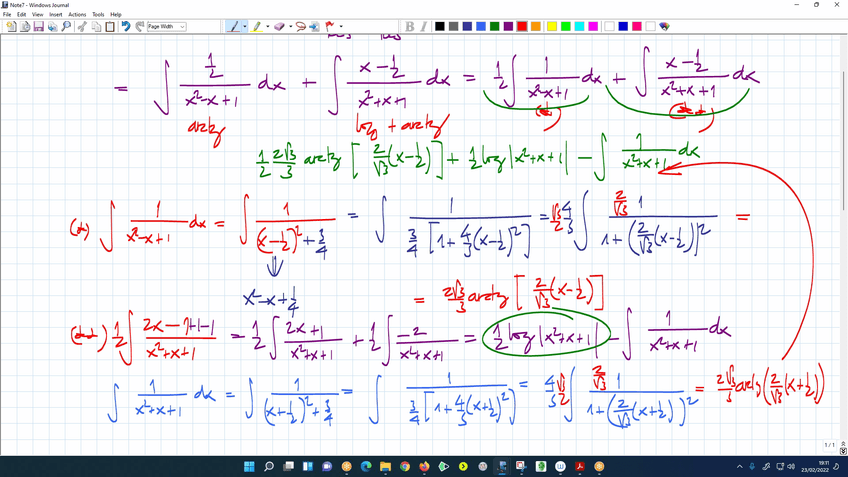Click the Import icon next to Save

point(52,26)
